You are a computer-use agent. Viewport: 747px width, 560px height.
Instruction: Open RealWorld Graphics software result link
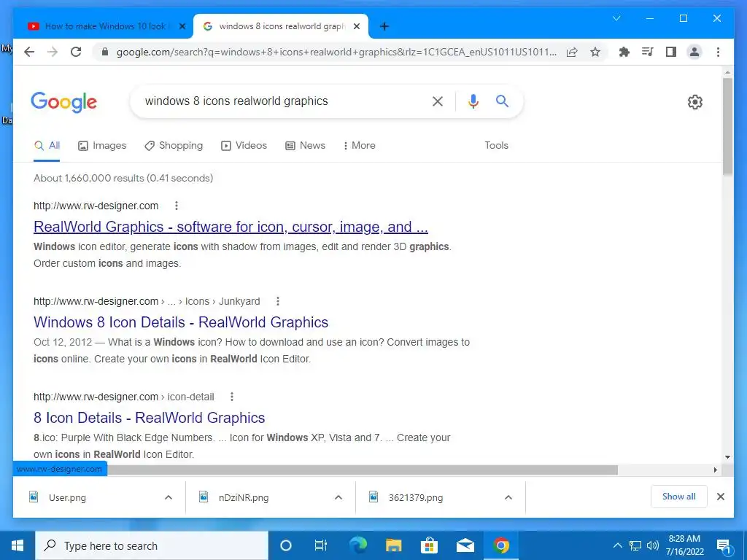coord(231,227)
